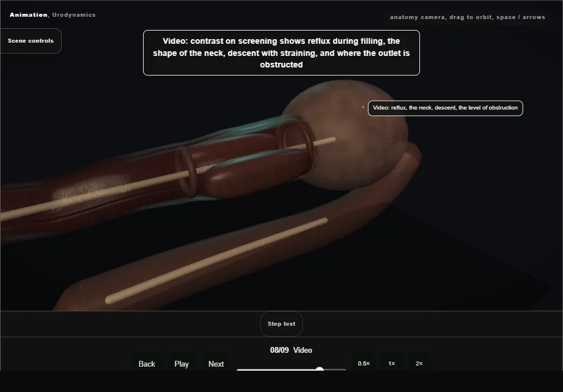This screenshot has height=392, width=563.
Task: Advance to the next step with Next
Action: coord(216,364)
